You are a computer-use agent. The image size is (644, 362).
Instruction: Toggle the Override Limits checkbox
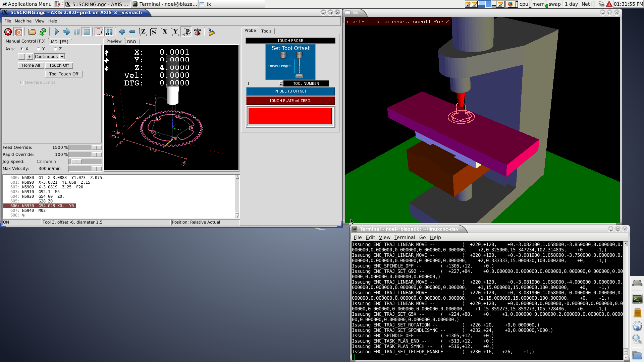coord(22,82)
